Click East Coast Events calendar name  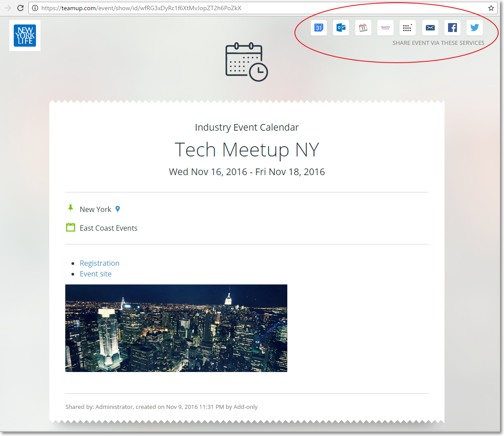[x=109, y=228]
